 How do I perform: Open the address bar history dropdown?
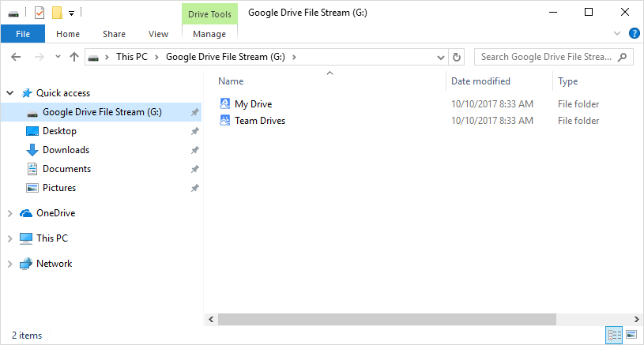point(442,57)
